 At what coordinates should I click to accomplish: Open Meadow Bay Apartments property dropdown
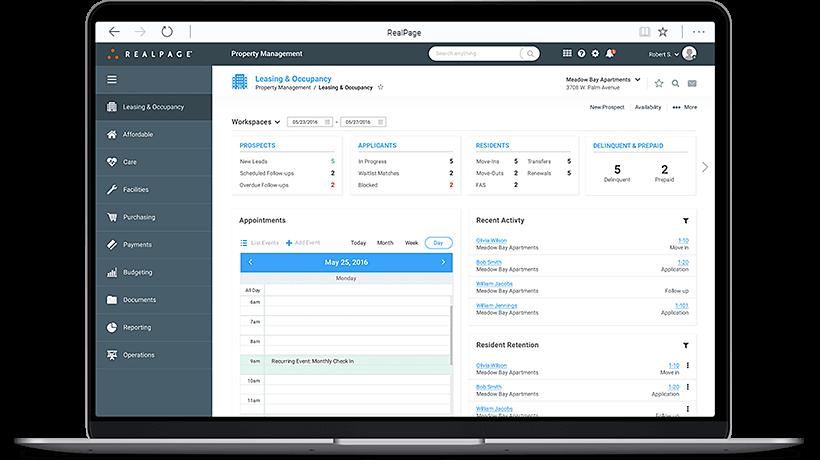603,79
